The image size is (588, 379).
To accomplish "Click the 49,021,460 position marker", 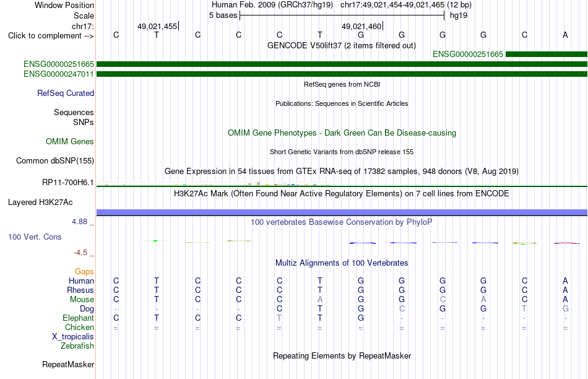I will 361,26.
